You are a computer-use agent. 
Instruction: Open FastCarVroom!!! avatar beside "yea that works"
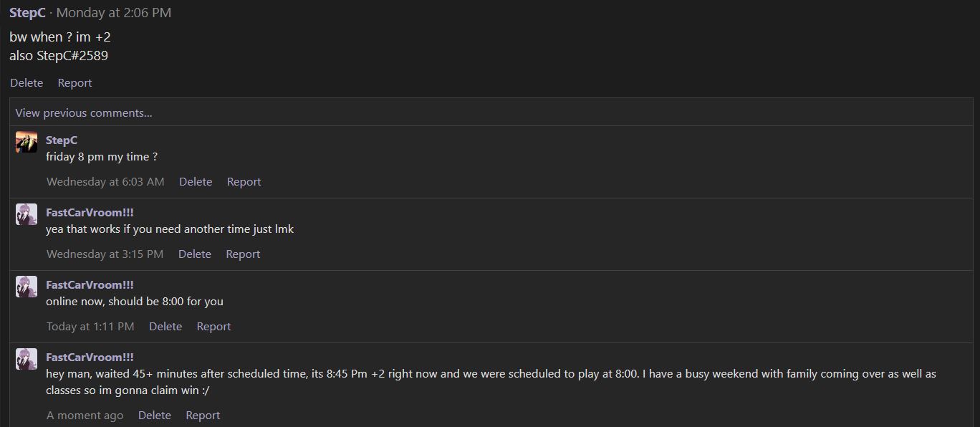click(27, 214)
